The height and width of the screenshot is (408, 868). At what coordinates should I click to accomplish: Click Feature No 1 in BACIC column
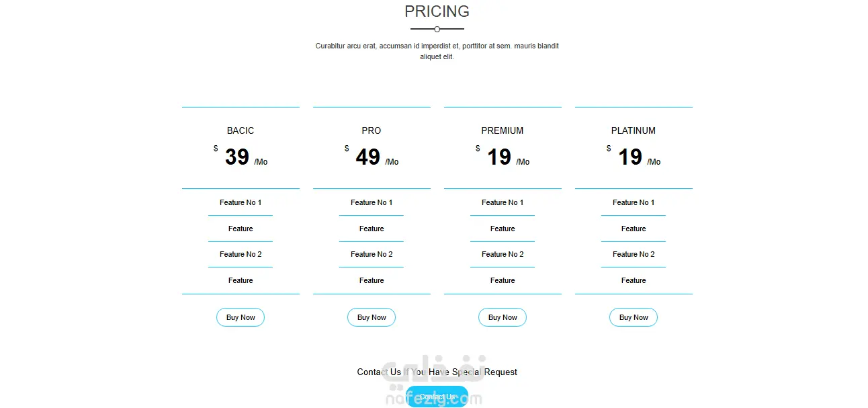pyautogui.click(x=241, y=202)
